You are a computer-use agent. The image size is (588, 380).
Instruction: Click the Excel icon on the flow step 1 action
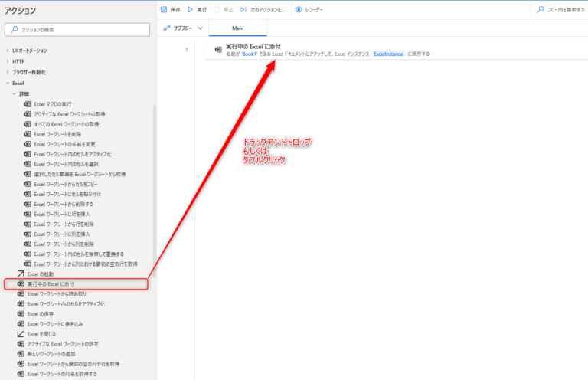[x=218, y=48]
